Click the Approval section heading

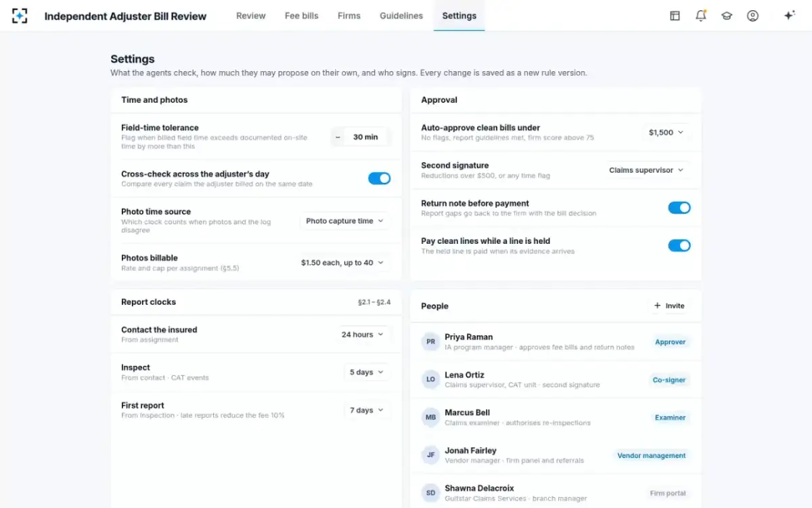(x=439, y=100)
